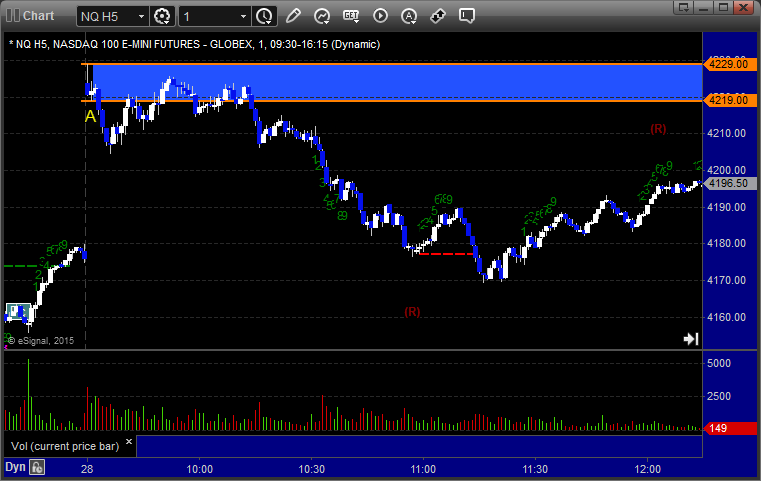Click the 4229.00 orange price label
The image size is (761, 481).
click(730, 64)
